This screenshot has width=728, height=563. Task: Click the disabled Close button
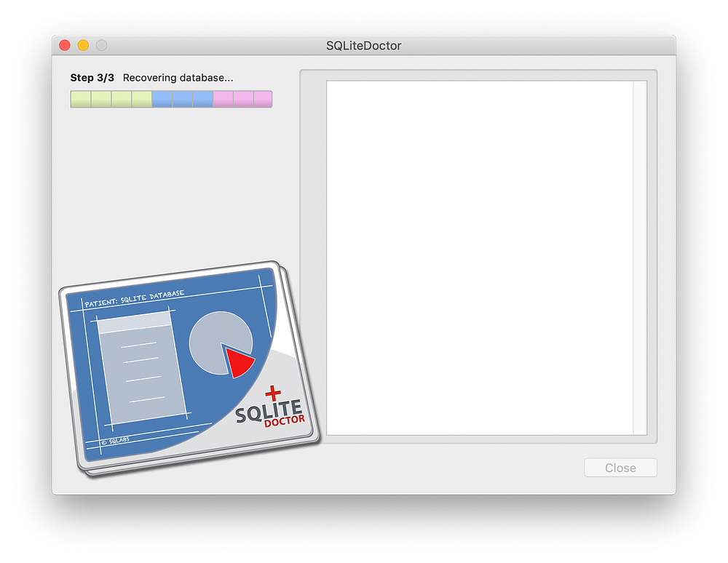tap(620, 468)
